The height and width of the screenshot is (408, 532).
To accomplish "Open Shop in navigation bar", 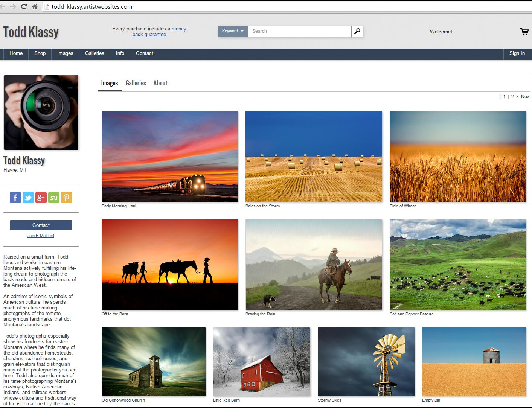I will (40, 53).
